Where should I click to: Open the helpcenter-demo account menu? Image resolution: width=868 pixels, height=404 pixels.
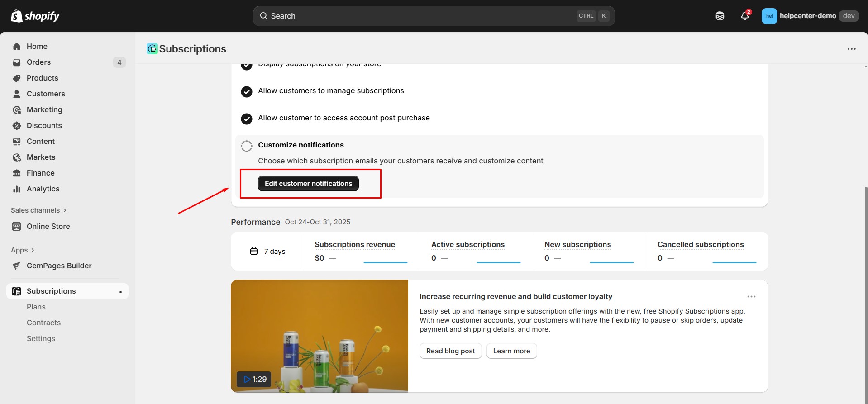coord(810,16)
